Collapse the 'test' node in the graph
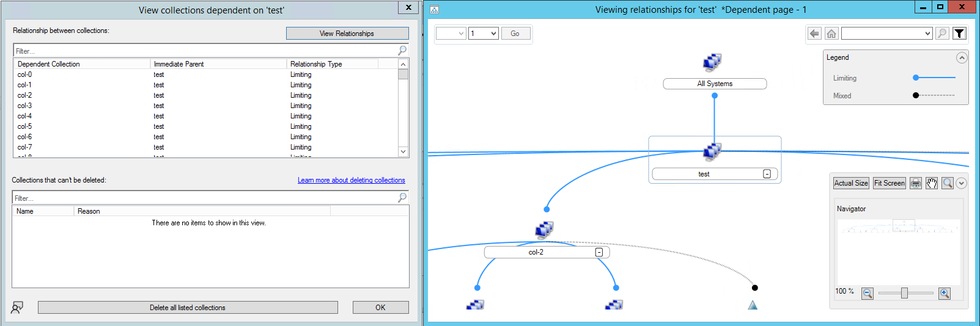This screenshot has width=980, height=326. [x=767, y=174]
